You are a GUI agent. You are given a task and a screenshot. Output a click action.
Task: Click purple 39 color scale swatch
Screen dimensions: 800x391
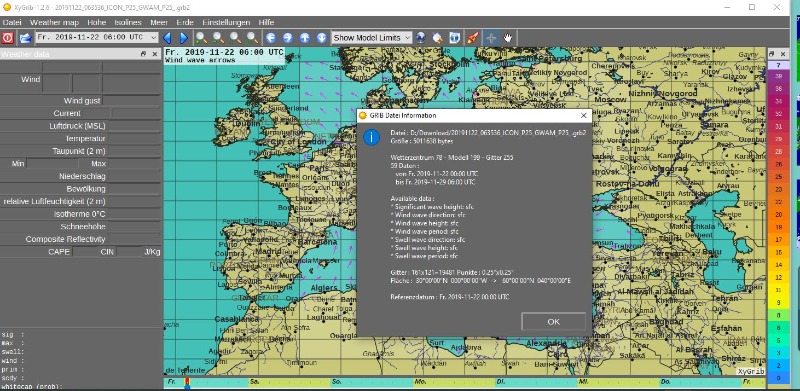coord(778,76)
